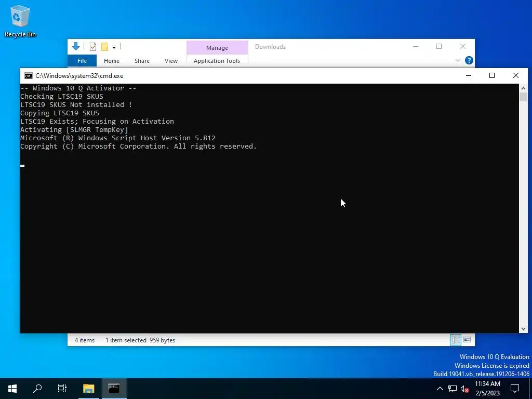Open the File tab in Explorer
The height and width of the screenshot is (399, 532).
pyautogui.click(x=82, y=61)
